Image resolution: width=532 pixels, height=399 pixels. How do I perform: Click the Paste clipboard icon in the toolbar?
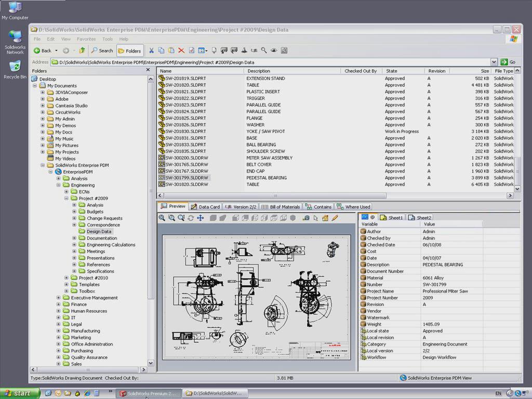[x=171, y=50]
